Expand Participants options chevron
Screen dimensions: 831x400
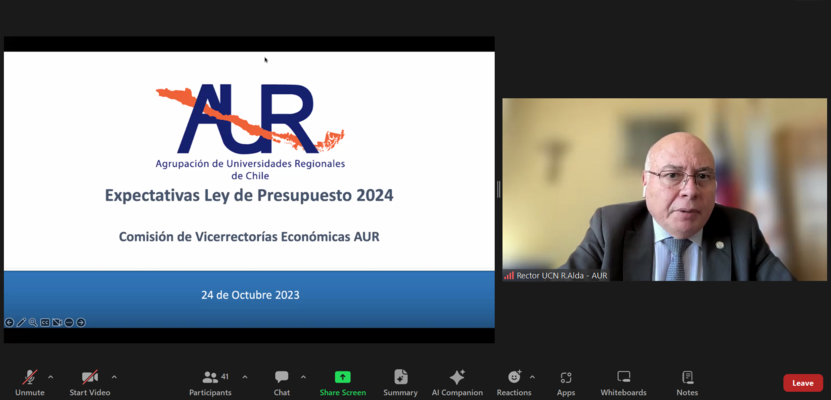245,377
